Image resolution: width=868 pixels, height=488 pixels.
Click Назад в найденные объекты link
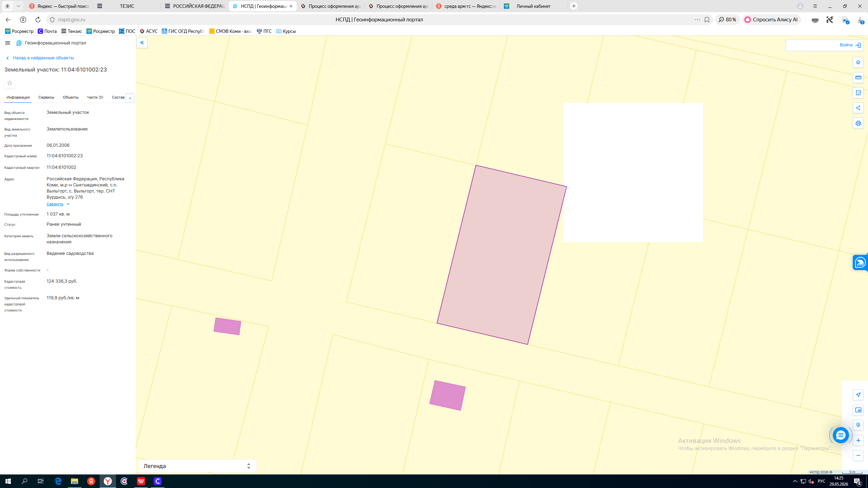pyautogui.click(x=40, y=58)
